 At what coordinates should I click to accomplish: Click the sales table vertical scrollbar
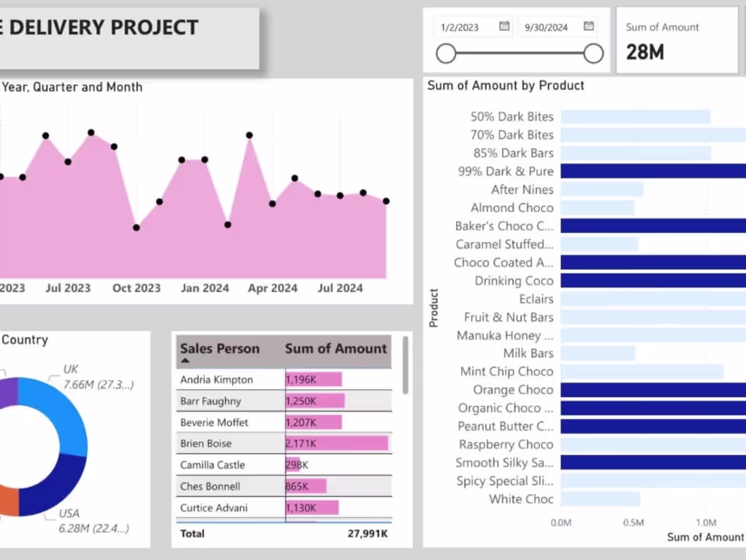click(406, 365)
